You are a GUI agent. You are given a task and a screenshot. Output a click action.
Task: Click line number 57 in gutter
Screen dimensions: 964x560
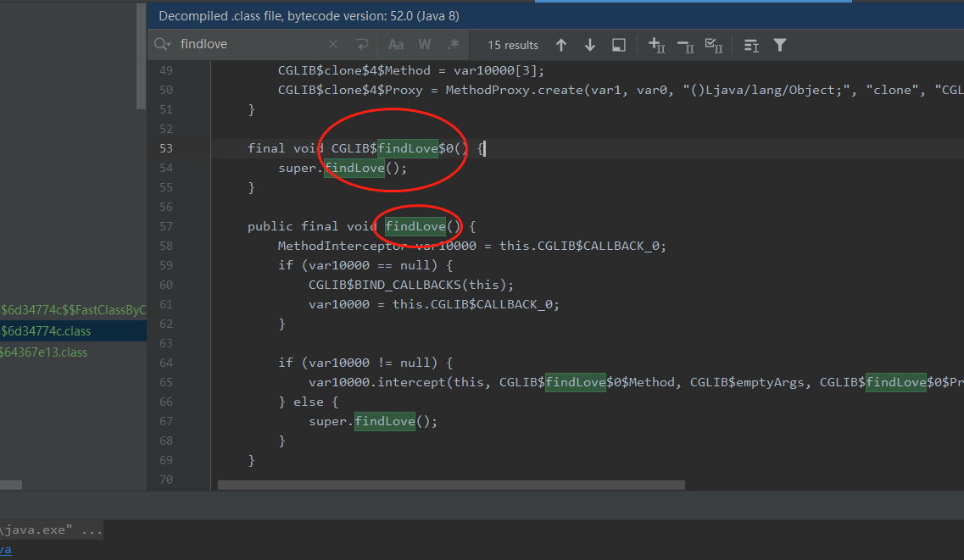(x=166, y=226)
